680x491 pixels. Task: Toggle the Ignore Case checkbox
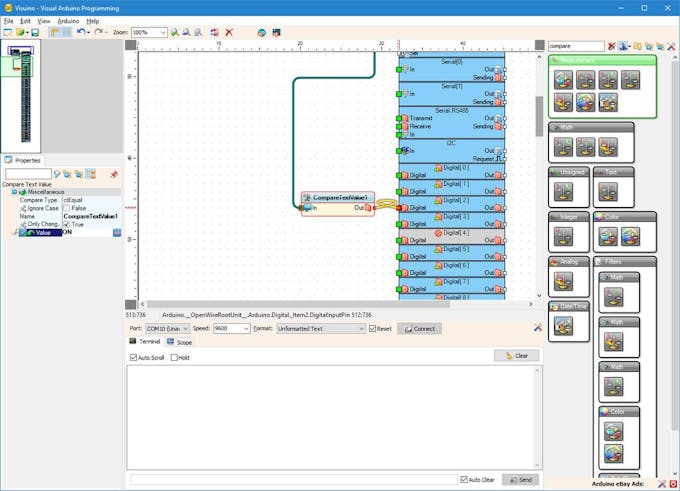click(67, 208)
